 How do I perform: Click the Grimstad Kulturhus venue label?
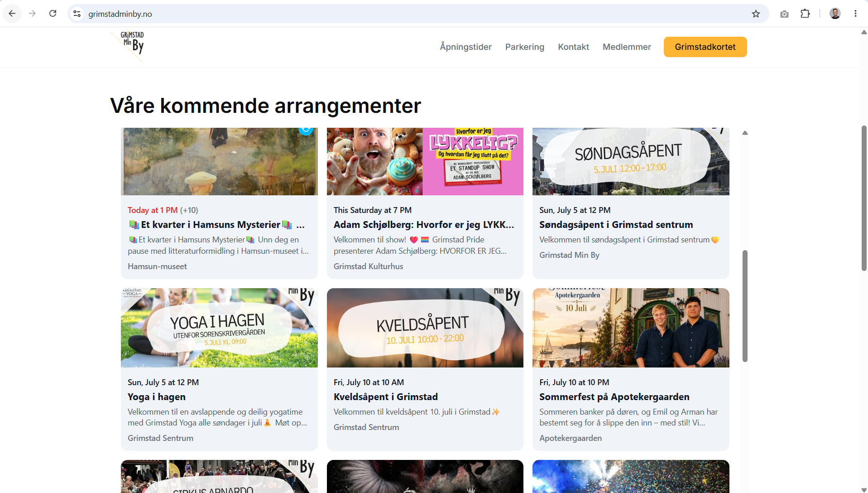[x=368, y=266]
